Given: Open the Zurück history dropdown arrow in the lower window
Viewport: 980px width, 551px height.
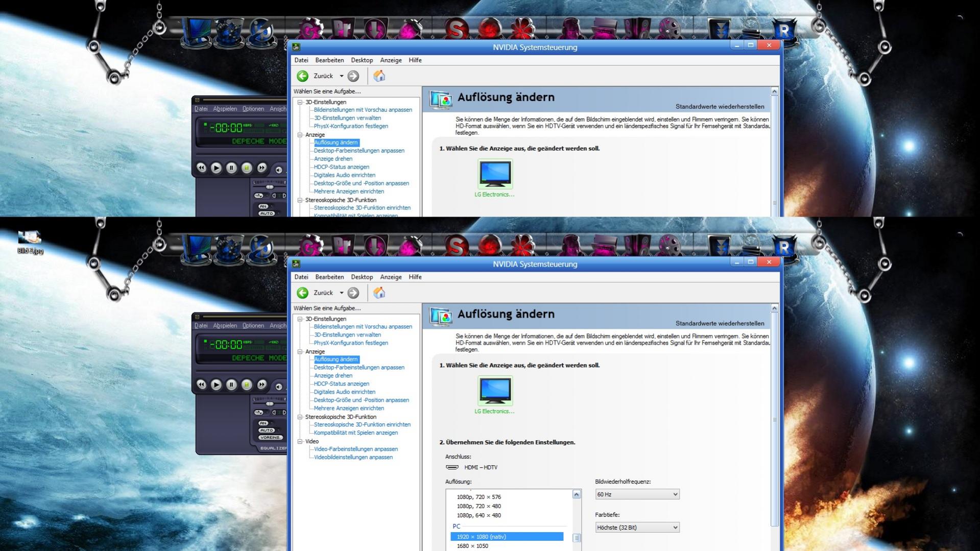Looking at the screenshot, I should (x=342, y=293).
